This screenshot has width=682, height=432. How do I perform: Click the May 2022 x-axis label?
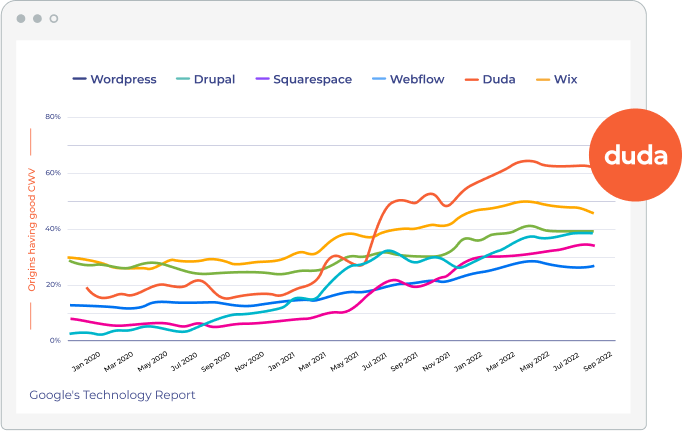point(535,361)
